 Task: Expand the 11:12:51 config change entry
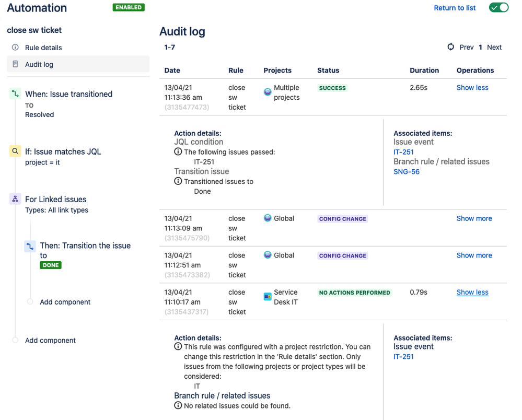[x=474, y=255]
